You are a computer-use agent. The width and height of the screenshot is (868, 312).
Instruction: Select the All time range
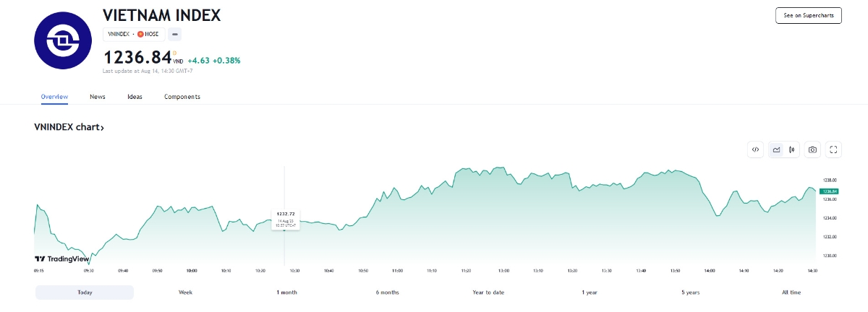791,292
